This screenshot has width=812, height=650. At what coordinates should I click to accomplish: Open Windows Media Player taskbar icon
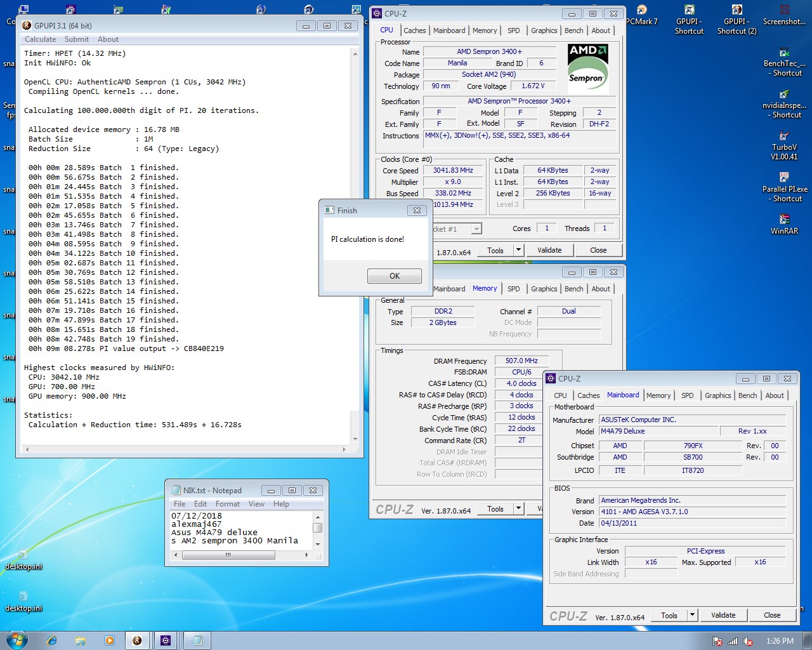[x=109, y=641]
